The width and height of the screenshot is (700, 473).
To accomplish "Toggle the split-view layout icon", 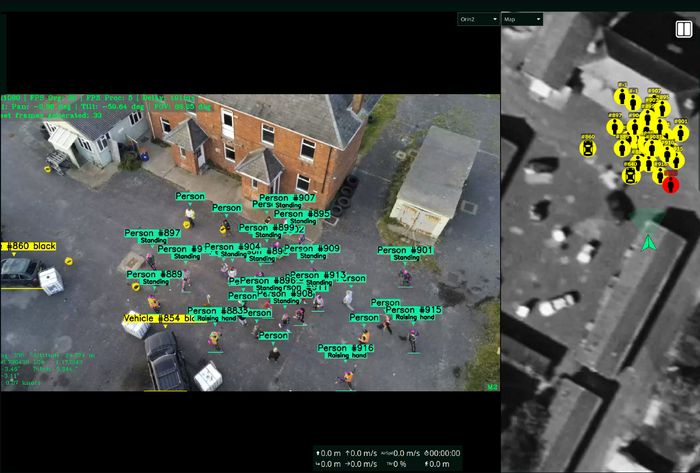I will pos(685,27).
